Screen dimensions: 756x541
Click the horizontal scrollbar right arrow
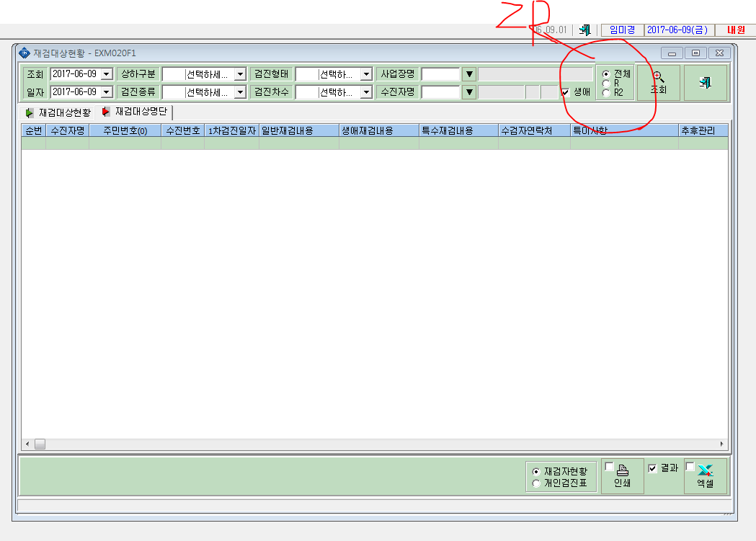click(x=722, y=444)
